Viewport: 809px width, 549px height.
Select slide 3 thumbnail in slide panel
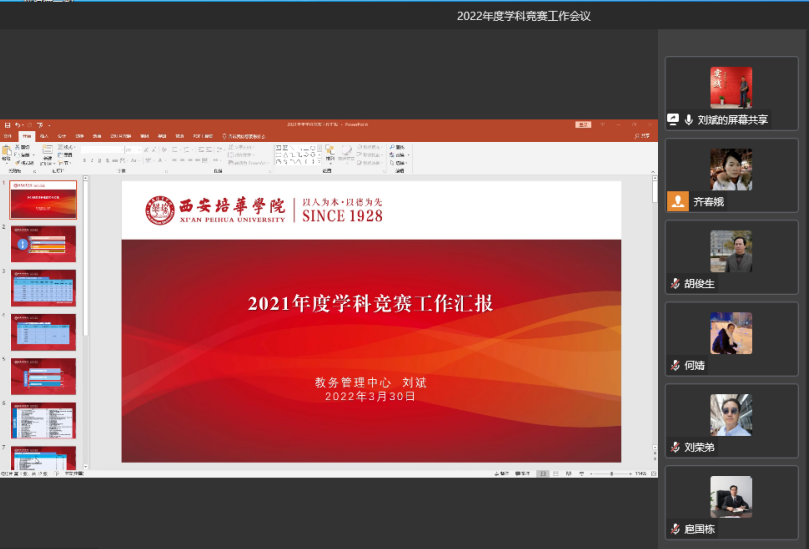43,287
